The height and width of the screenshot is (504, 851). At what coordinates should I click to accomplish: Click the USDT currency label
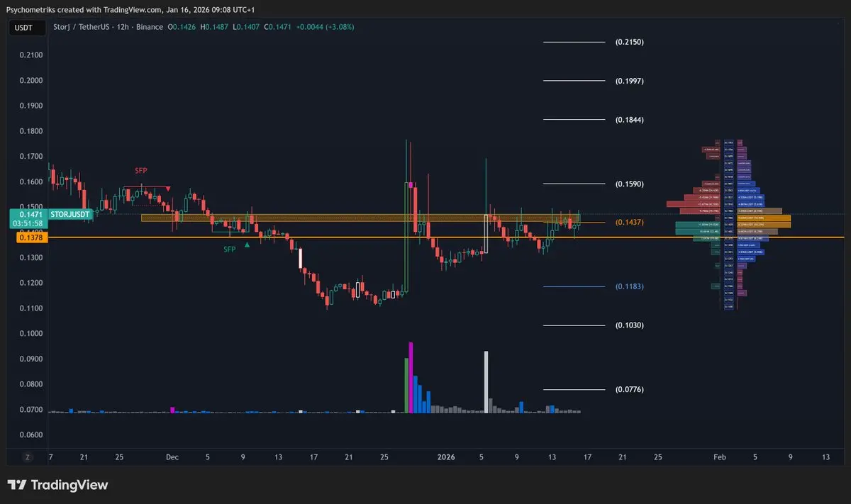click(x=26, y=27)
